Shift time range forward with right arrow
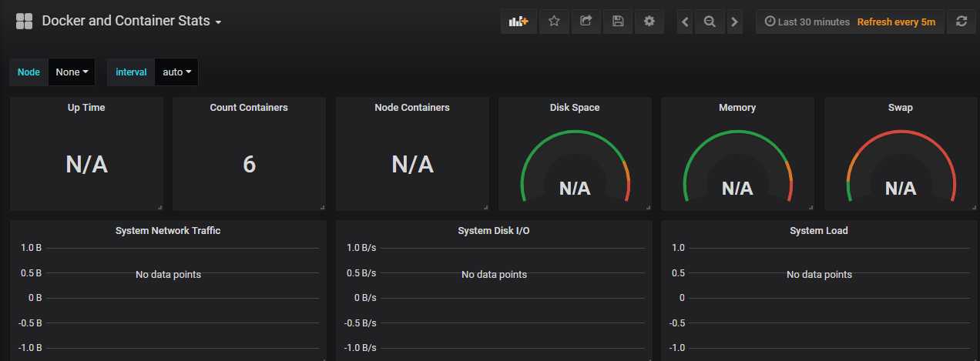 tap(734, 22)
